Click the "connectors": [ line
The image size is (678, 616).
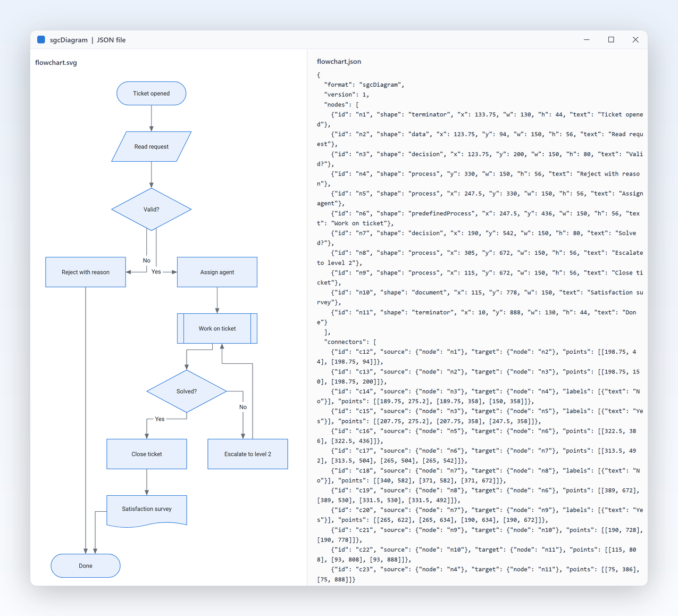click(x=350, y=342)
